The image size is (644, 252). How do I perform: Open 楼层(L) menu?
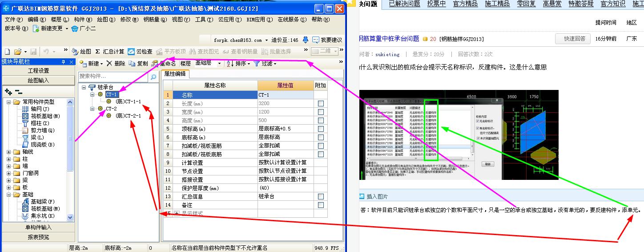(x=60, y=20)
